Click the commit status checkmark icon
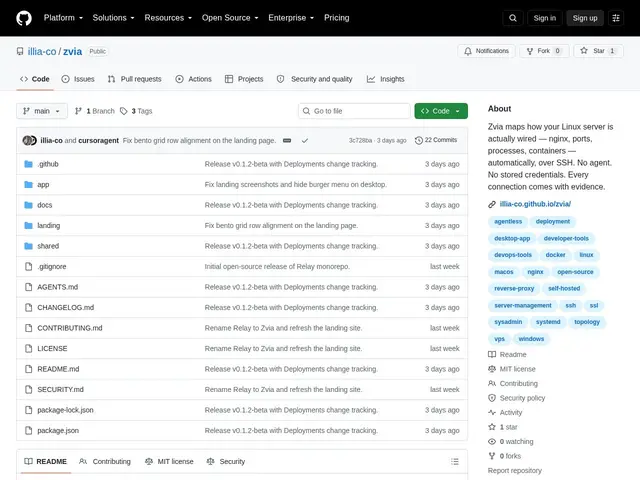Image resolution: width=640 pixels, height=480 pixels. pos(305,140)
